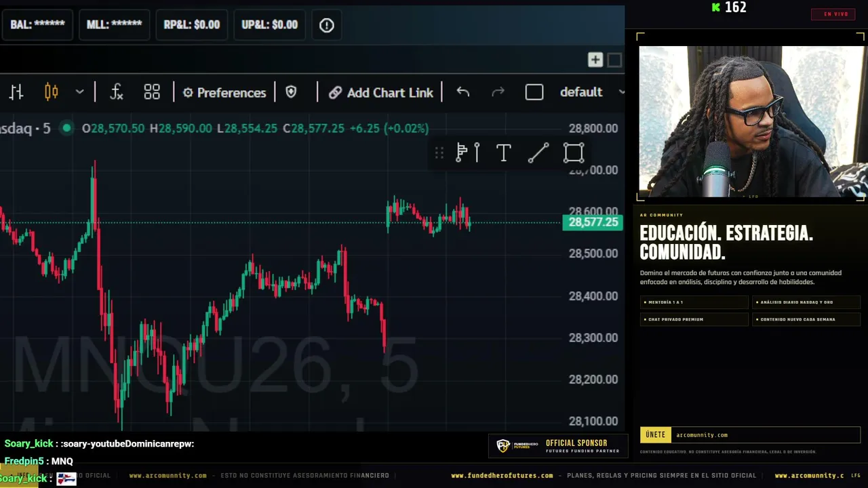Click the arcomunnity.com field beside ÚNETE
The height and width of the screenshot is (488, 868).
766,435
